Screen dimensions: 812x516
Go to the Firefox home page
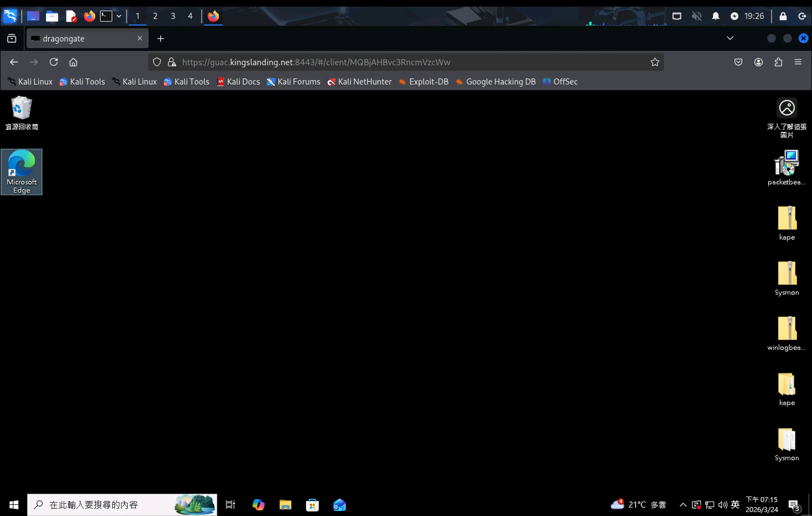pyautogui.click(x=73, y=62)
